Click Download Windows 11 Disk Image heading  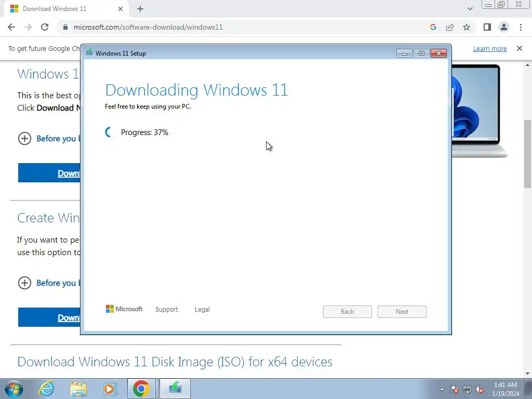[x=175, y=362]
